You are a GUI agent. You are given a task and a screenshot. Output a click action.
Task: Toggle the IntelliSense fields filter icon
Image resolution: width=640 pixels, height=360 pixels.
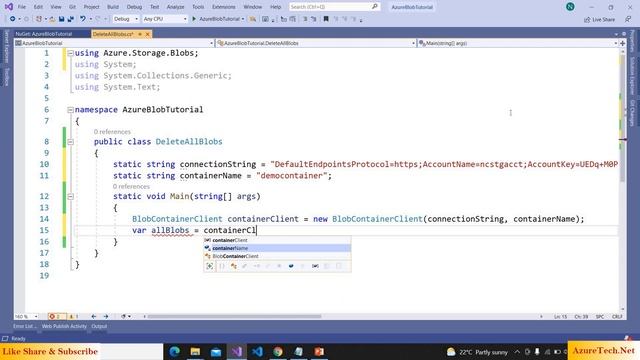291,266
